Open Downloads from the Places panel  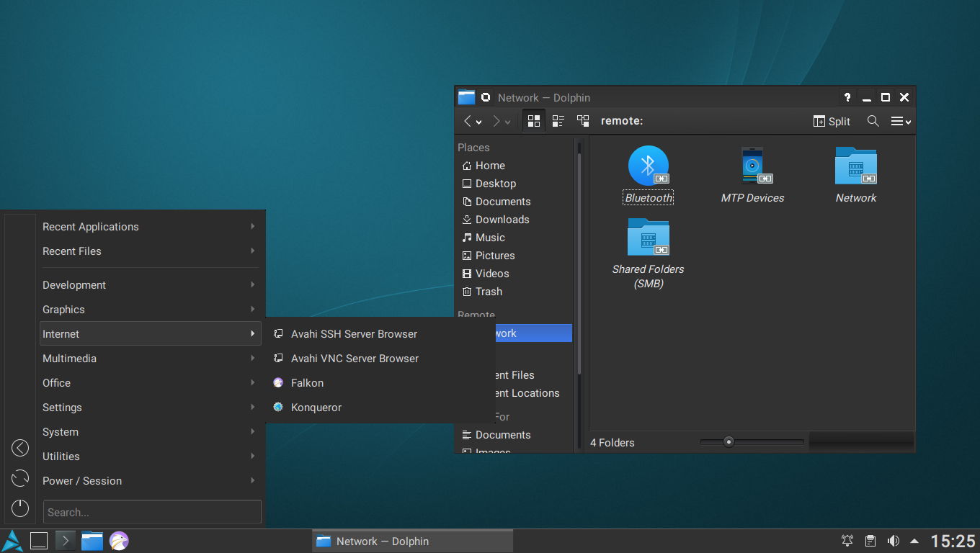tap(501, 219)
